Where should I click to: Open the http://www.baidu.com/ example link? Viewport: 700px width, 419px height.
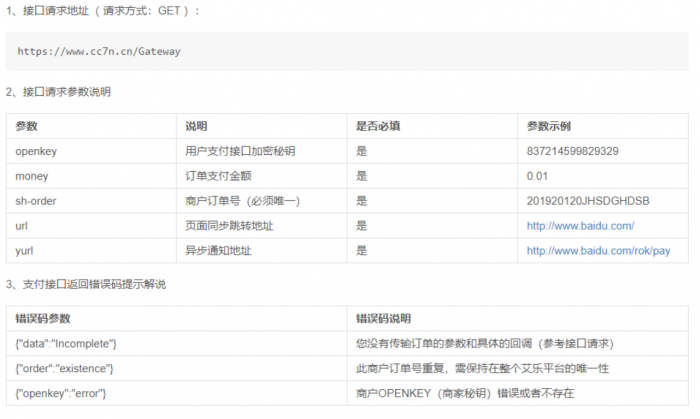coord(580,226)
